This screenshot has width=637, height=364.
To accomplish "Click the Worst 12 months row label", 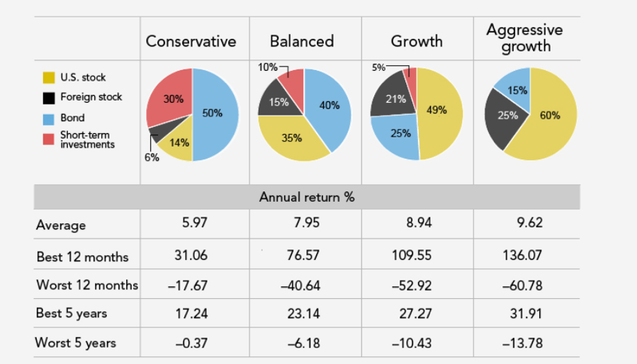I will tap(86, 285).
